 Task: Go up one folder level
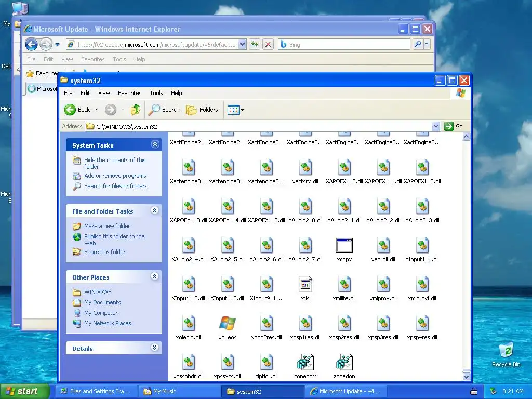pyautogui.click(x=136, y=110)
